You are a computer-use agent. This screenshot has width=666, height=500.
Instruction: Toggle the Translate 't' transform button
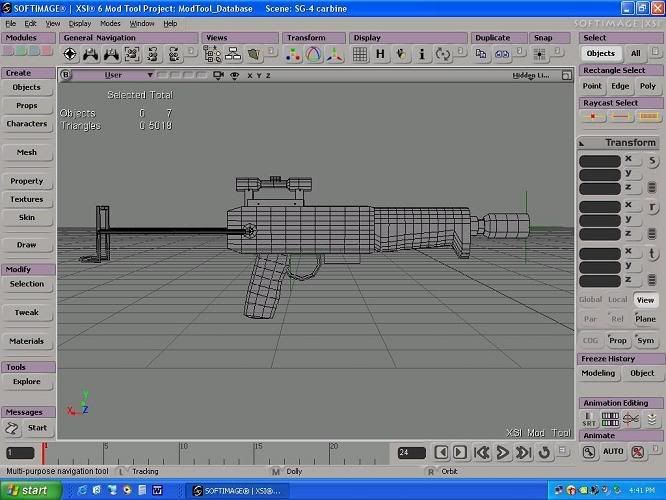tap(653, 254)
